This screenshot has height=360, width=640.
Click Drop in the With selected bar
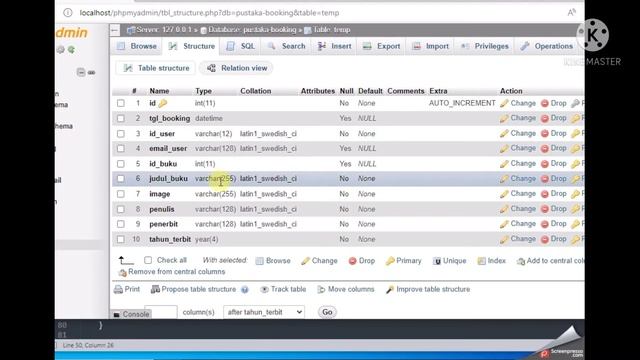coord(362,261)
